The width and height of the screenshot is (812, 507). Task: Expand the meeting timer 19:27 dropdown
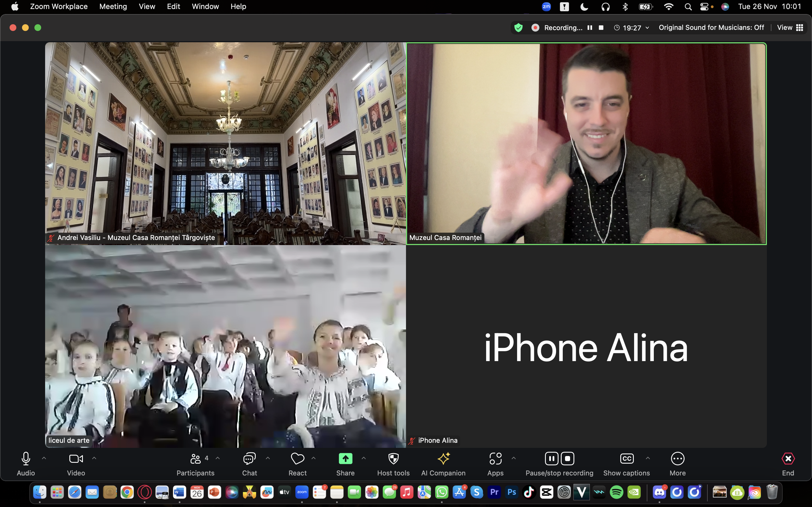click(647, 28)
